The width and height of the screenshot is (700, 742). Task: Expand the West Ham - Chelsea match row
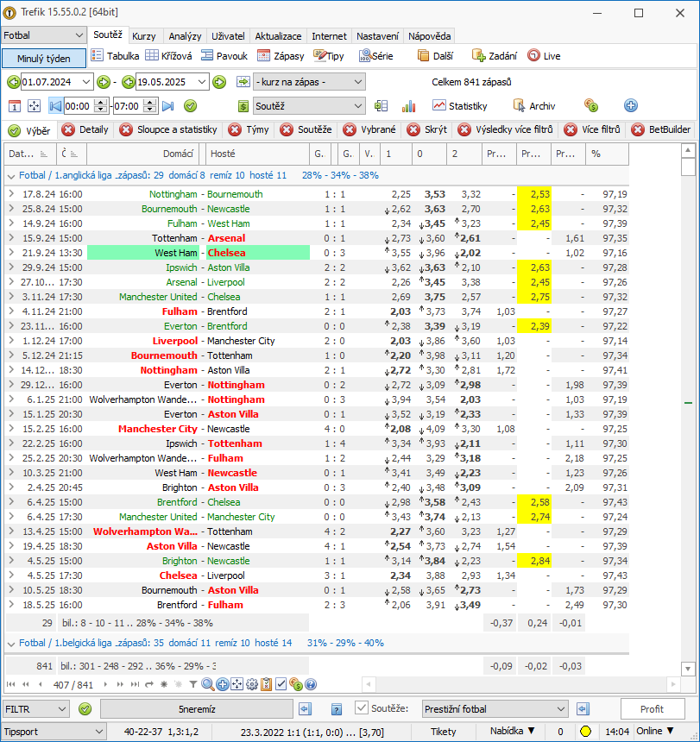(x=11, y=253)
